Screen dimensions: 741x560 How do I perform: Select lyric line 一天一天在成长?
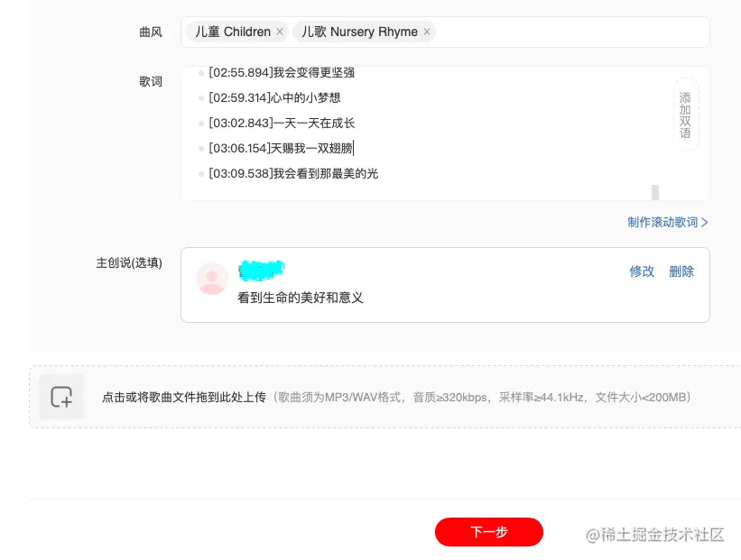(282, 124)
